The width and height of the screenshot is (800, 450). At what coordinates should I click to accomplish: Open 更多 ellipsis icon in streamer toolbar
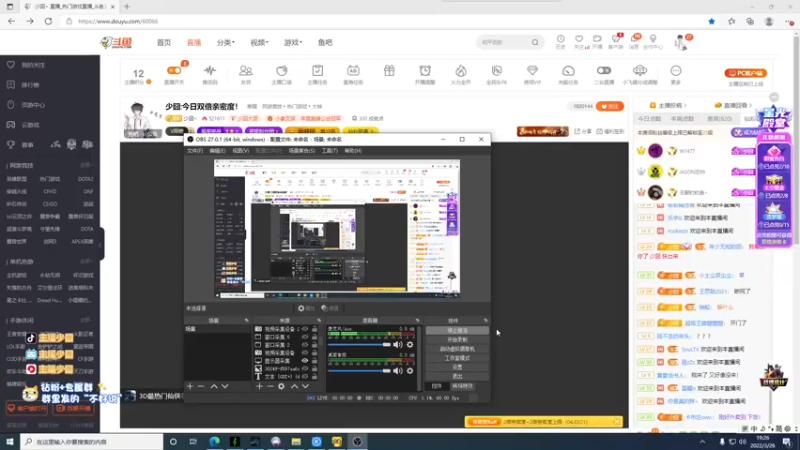point(676,70)
